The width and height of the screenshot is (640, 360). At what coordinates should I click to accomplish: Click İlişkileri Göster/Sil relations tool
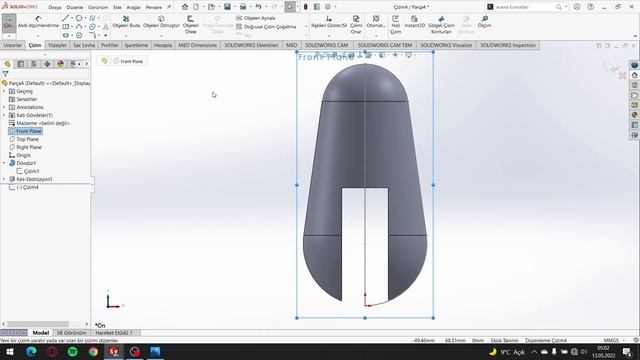[329, 22]
